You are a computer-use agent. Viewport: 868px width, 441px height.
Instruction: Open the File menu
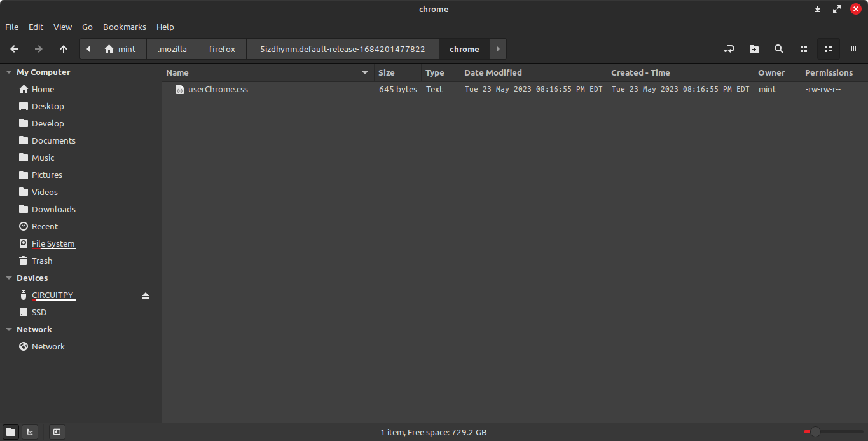point(12,27)
